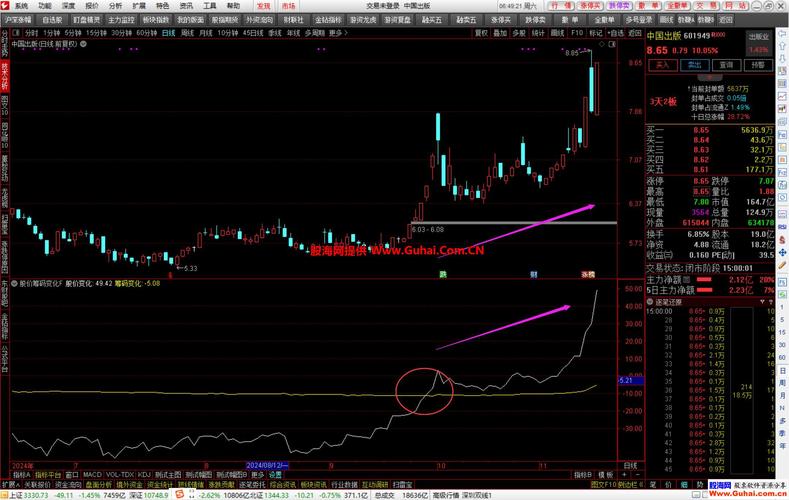
Task: Click the 复权 chart option
Action: click(481, 33)
